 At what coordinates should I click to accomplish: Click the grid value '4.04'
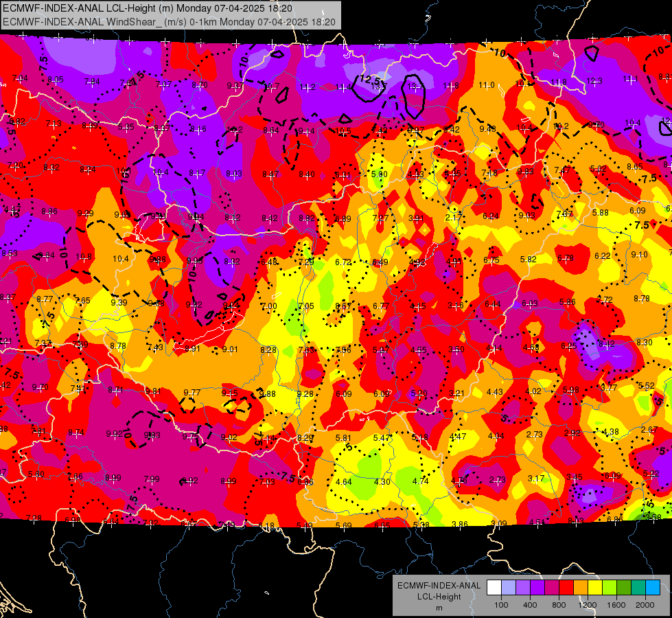(496, 436)
